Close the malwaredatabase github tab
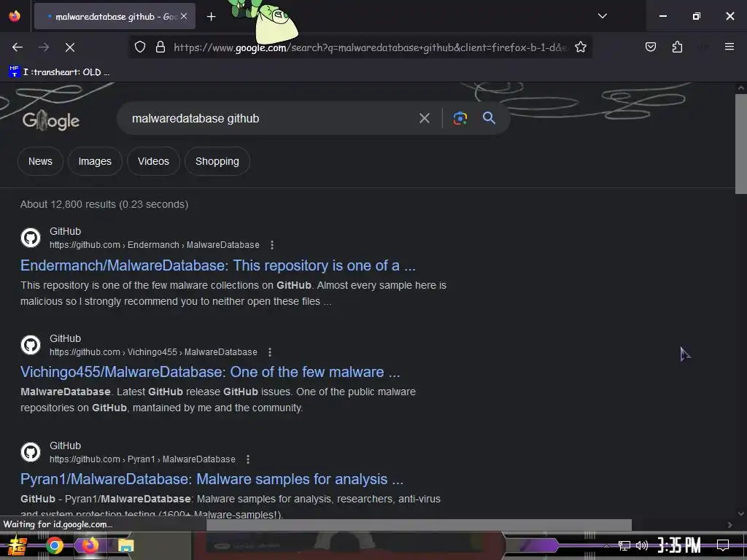 click(184, 16)
